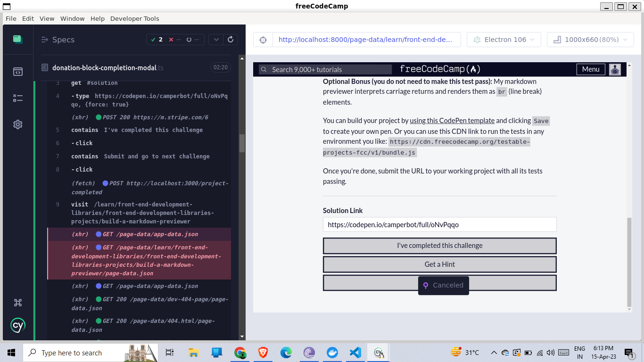
Task: Click the Solution Link input field
Action: click(440, 224)
